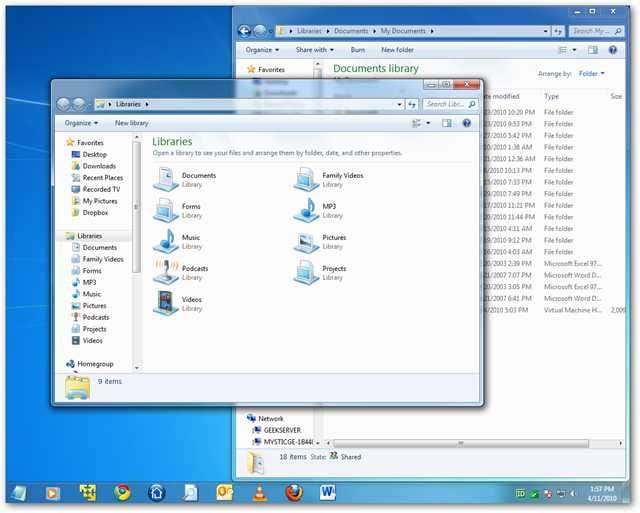Expand view options arrow in Libraries toolbar
This screenshot has width=640, height=513.
(428, 123)
